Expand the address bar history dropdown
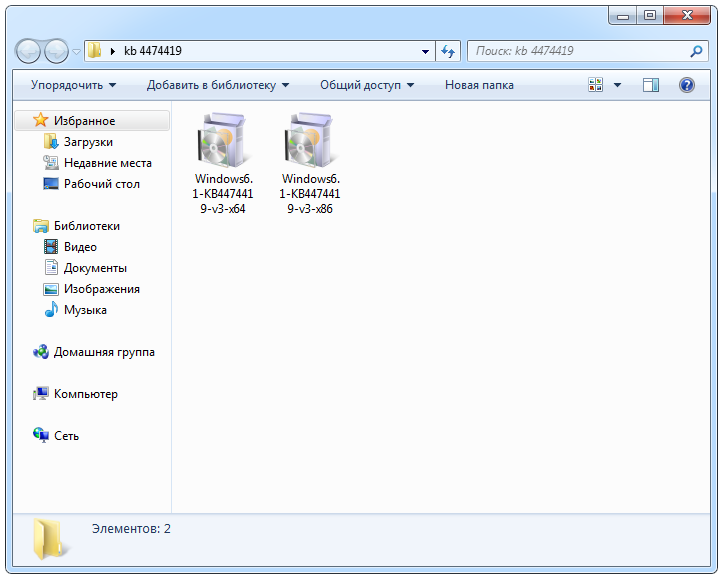This screenshot has width=722, height=577. pos(425,52)
